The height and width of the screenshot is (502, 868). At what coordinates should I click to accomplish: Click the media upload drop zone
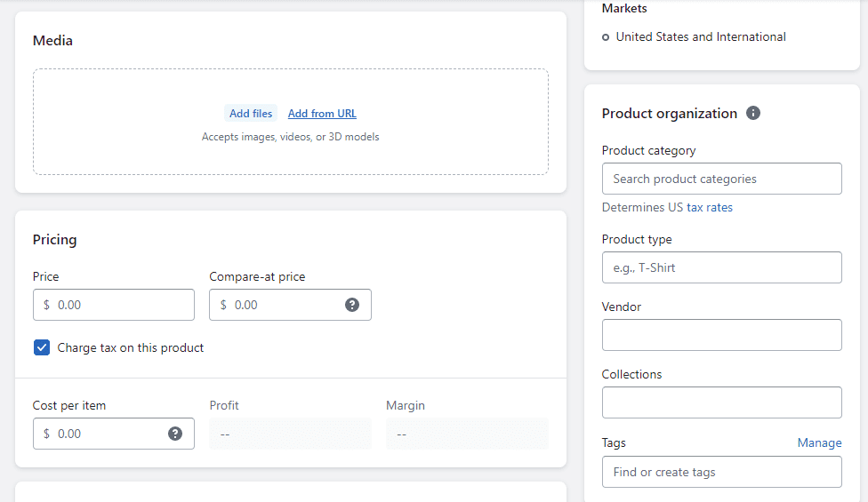pos(291,122)
